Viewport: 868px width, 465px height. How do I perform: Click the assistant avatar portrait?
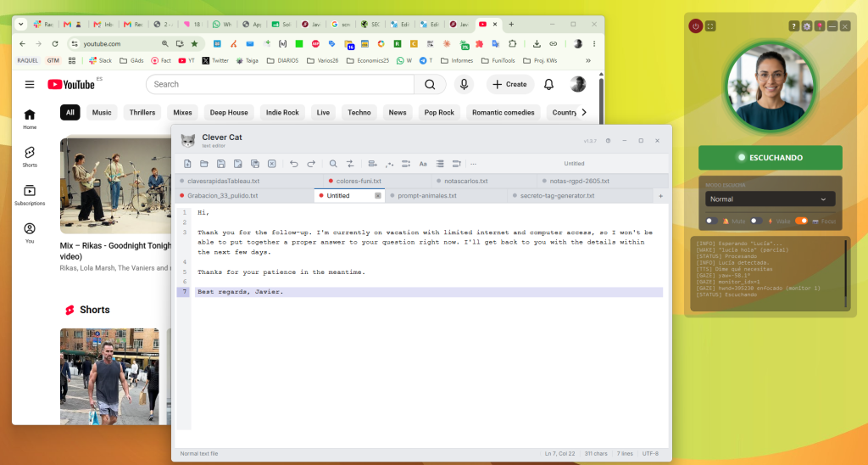point(770,88)
